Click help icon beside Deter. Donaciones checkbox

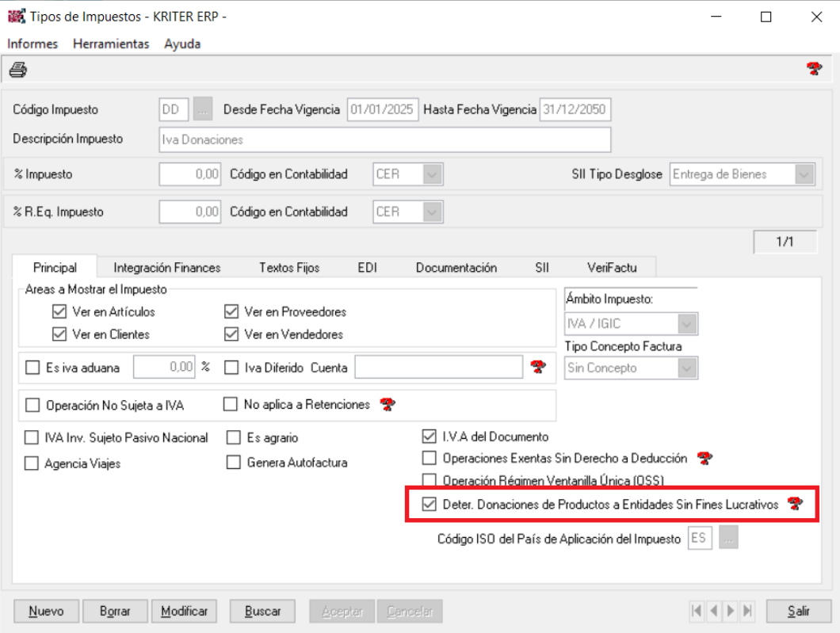click(x=792, y=505)
